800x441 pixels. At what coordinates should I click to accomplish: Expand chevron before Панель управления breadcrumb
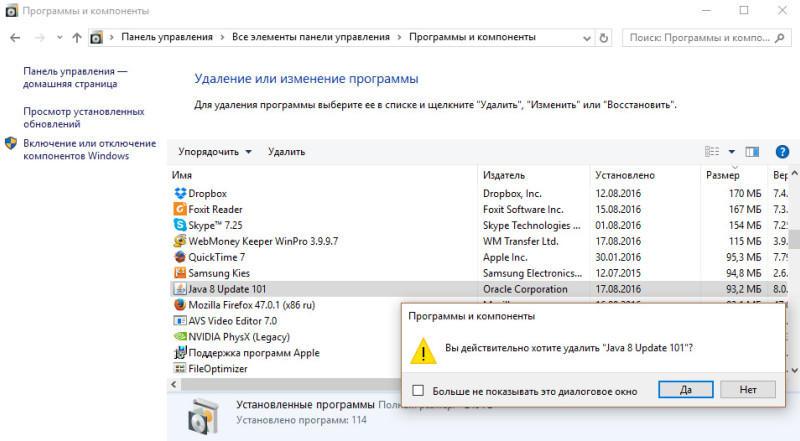(x=112, y=37)
